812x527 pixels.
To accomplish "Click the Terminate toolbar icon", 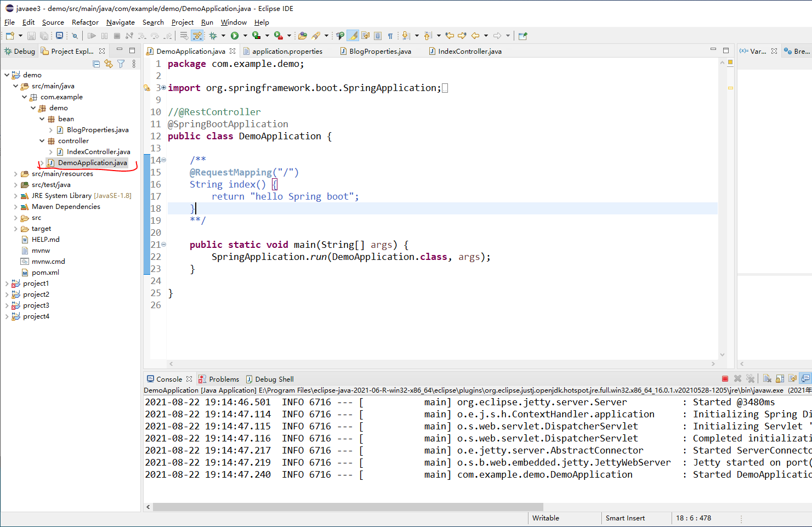I will (117, 36).
